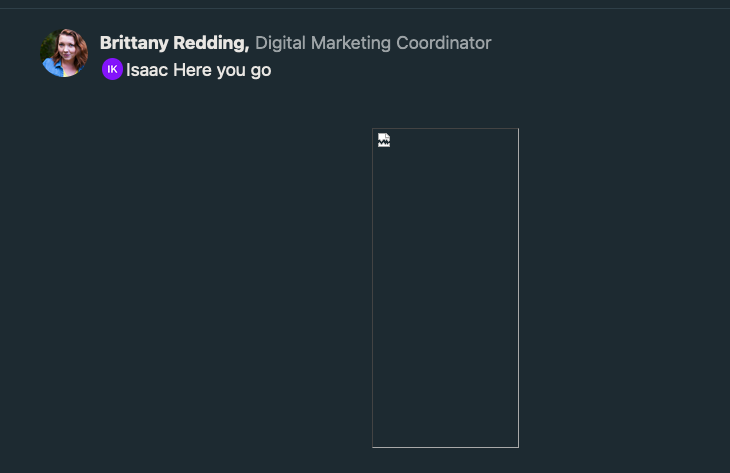The height and width of the screenshot is (473, 730).
Task: Click the word 'Marketing' in the job title
Action: pyautogui.click(x=351, y=43)
